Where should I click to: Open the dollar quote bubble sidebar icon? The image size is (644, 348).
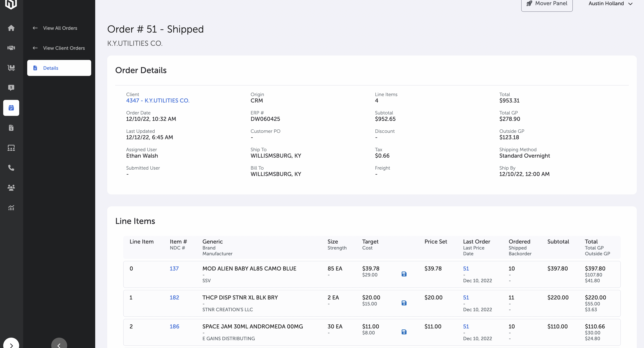coord(11,88)
